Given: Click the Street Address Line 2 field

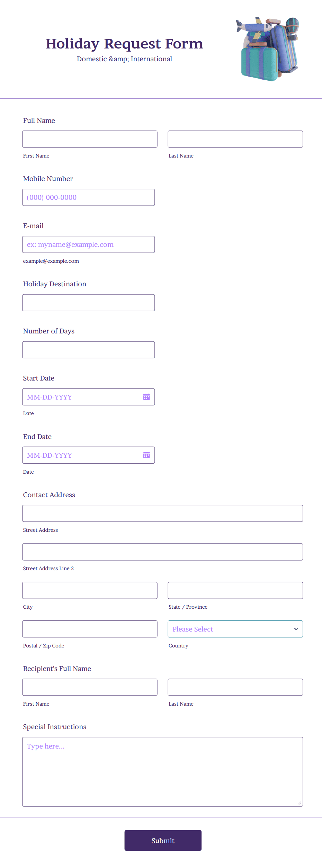Looking at the screenshot, I should coord(163,552).
